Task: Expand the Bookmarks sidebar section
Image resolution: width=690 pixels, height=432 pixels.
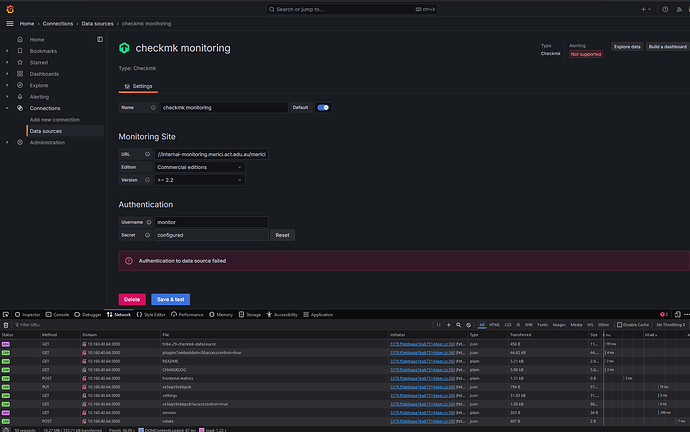Action: (x=7, y=51)
